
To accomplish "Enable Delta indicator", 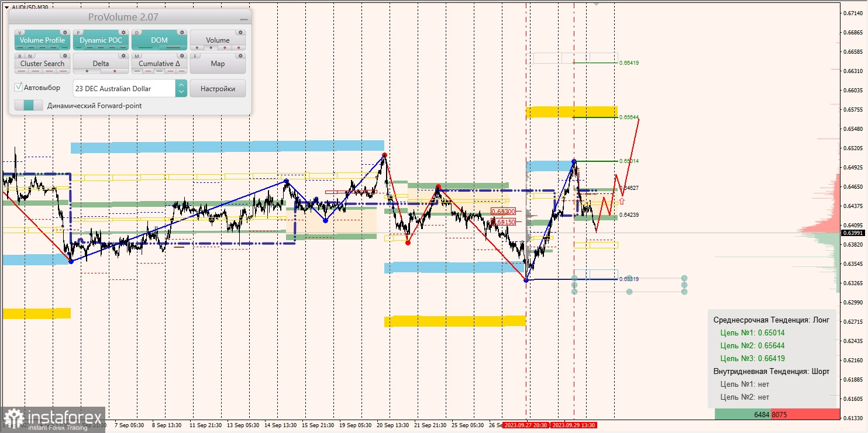I will tap(101, 64).
